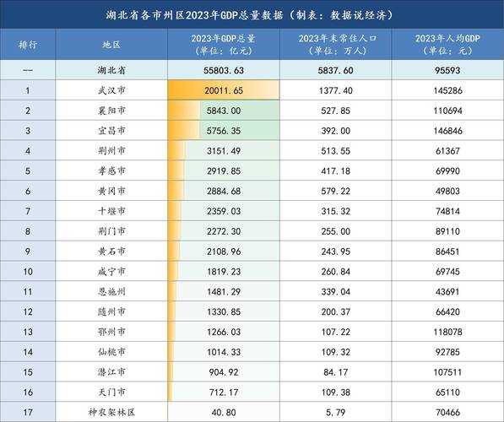
Task: Click the population value 260.84
Action: [335, 272]
